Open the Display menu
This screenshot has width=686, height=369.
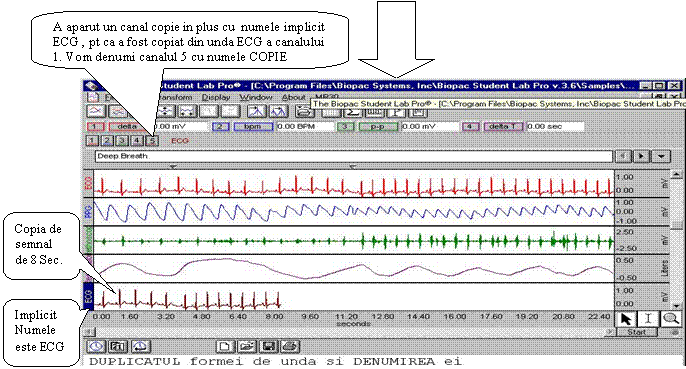coord(216,97)
